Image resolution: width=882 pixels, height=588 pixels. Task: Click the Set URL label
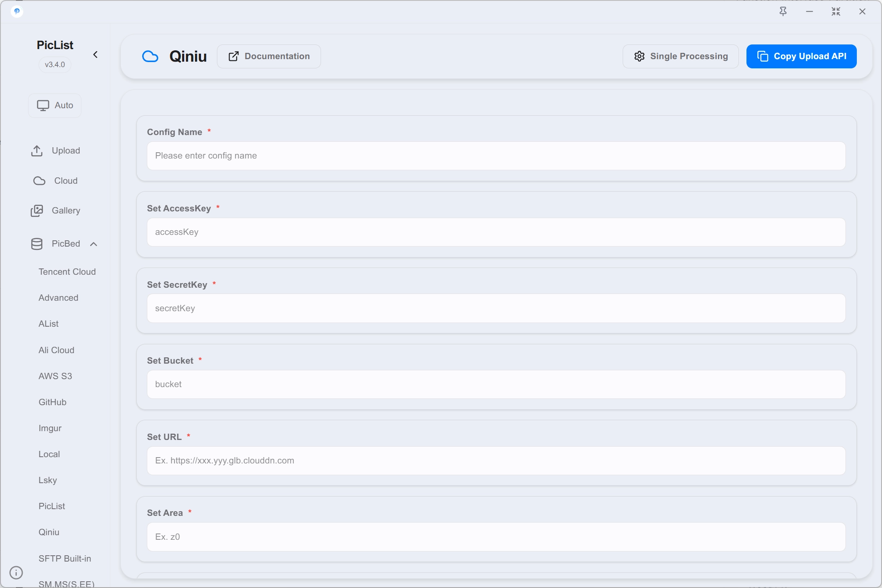pyautogui.click(x=164, y=437)
